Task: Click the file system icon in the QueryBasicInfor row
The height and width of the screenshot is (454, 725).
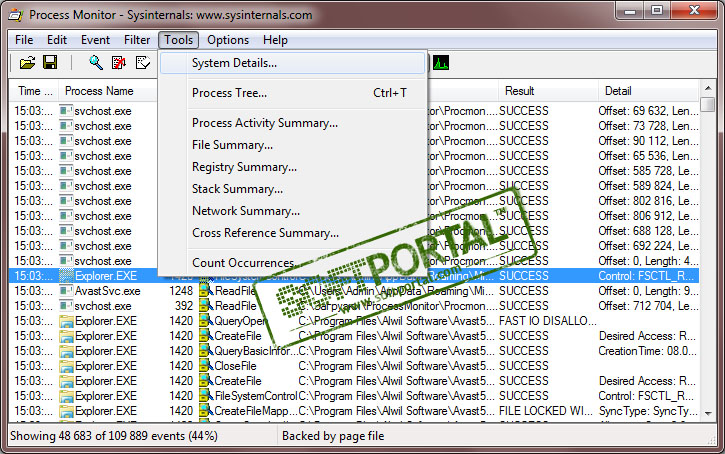Action: coord(206,351)
